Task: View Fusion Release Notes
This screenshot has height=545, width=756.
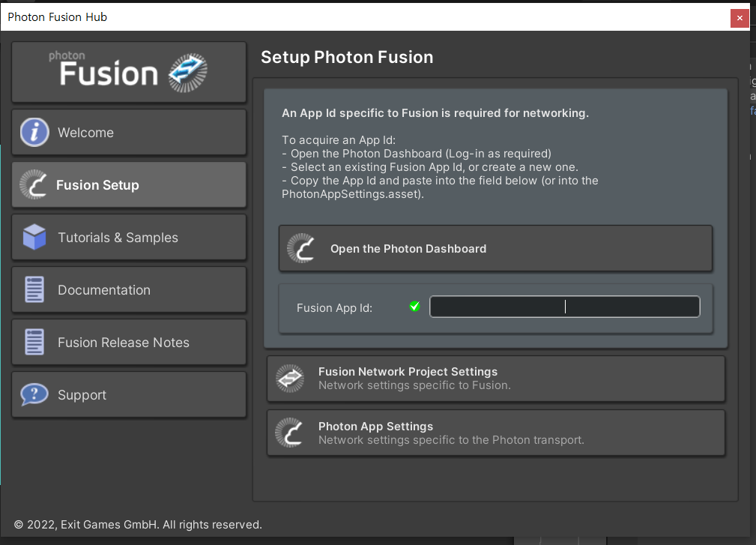Action: click(129, 343)
